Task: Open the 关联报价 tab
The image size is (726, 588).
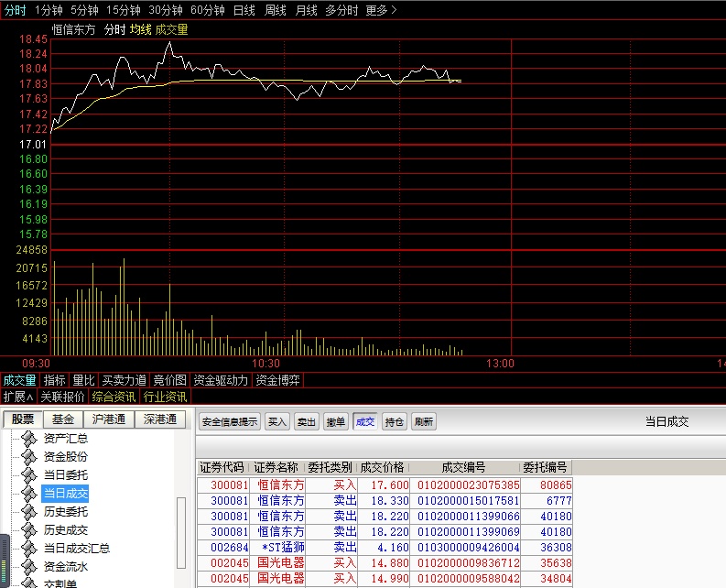Action: click(62, 397)
